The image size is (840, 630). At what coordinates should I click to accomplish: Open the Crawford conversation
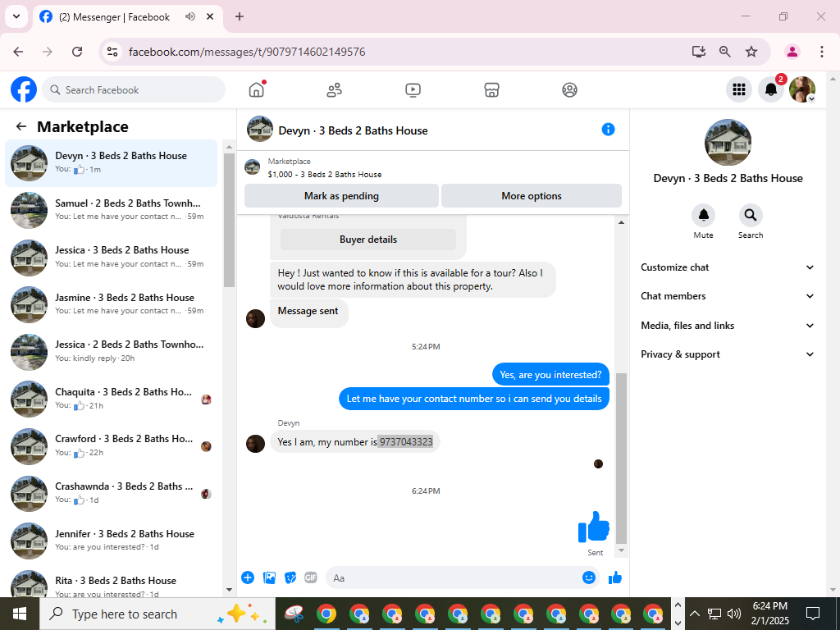112,445
